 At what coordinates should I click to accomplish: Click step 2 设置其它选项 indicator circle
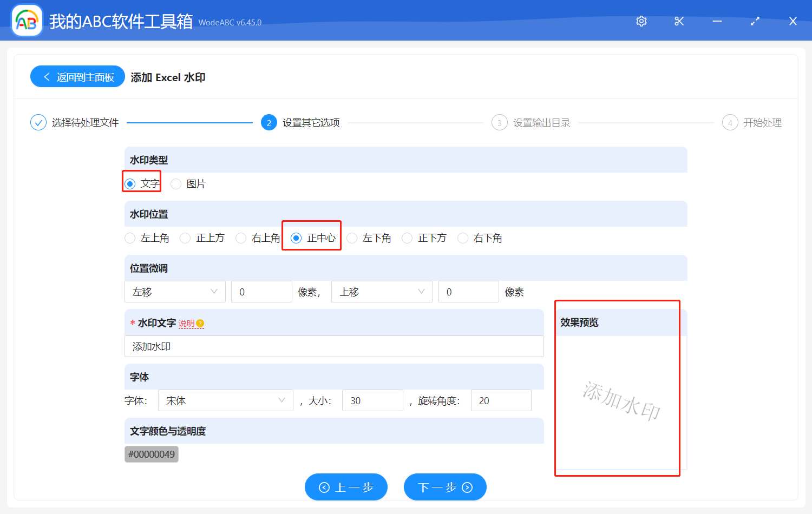[x=269, y=122]
